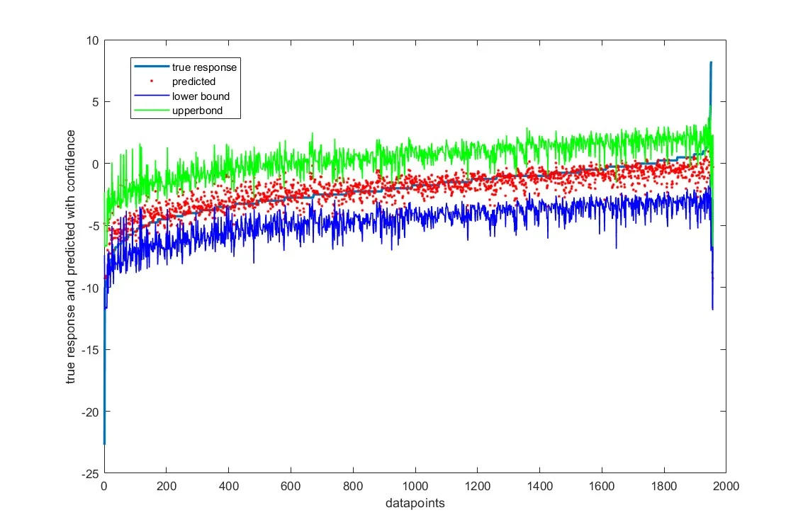
Task: Select the 'predicted' legend entry text
Action: 193,81
